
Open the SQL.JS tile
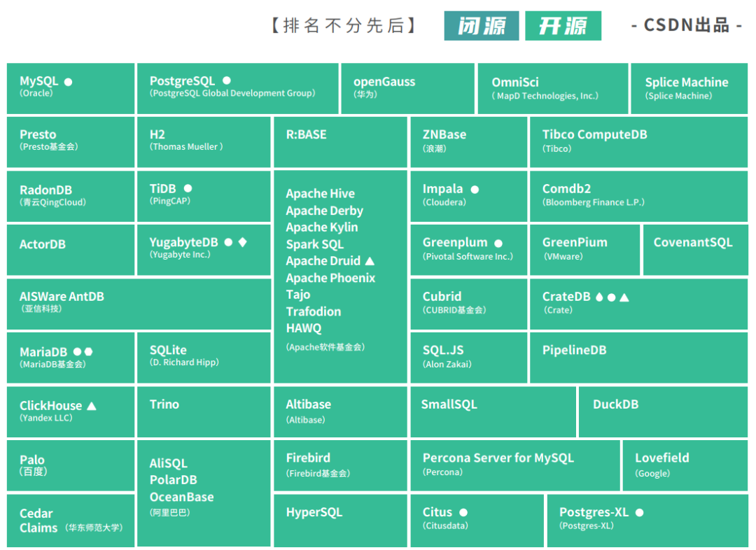point(468,358)
